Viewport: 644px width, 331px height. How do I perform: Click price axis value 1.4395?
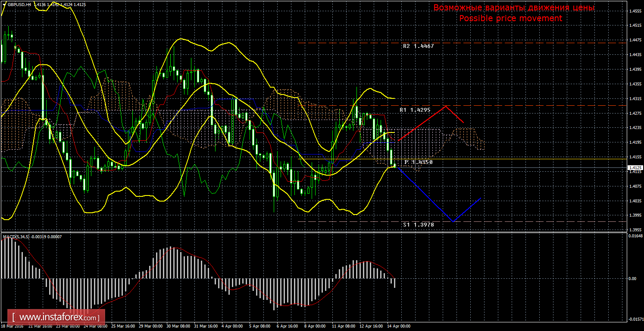635,69
